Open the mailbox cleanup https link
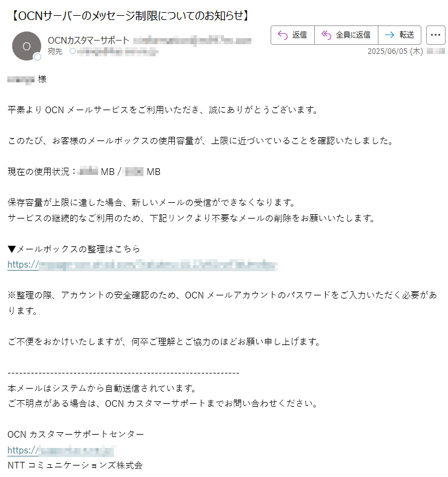 point(142,265)
